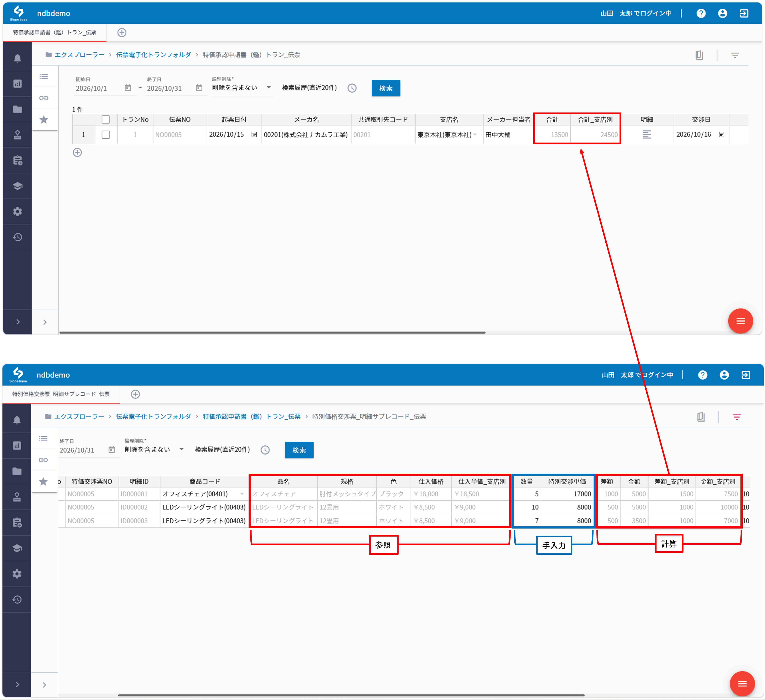This screenshot has width=765, height=700.
Task: Check row 1 checkbox
Action: tap(106, 135)
